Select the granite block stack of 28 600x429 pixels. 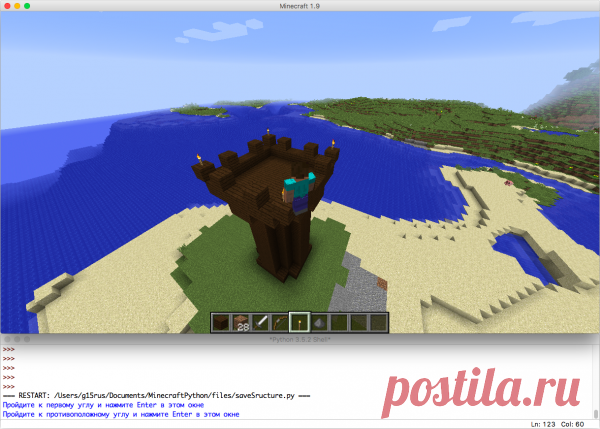coord(241,323)
